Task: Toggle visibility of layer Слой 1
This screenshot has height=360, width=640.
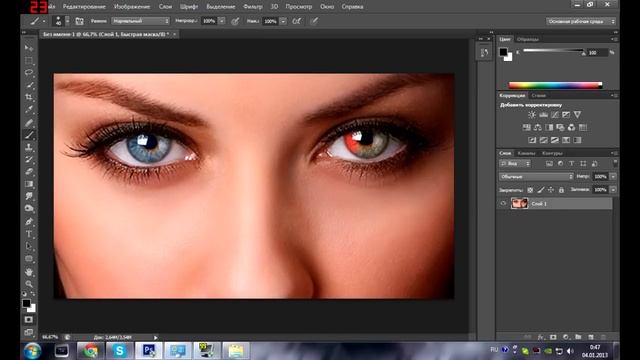Action: (x=503, y=203)
